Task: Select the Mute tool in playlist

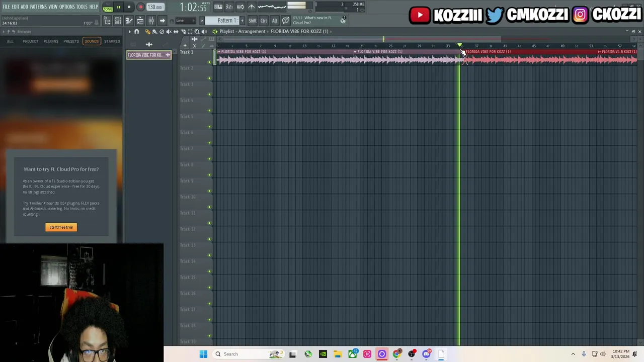Action: coord(169,32)
